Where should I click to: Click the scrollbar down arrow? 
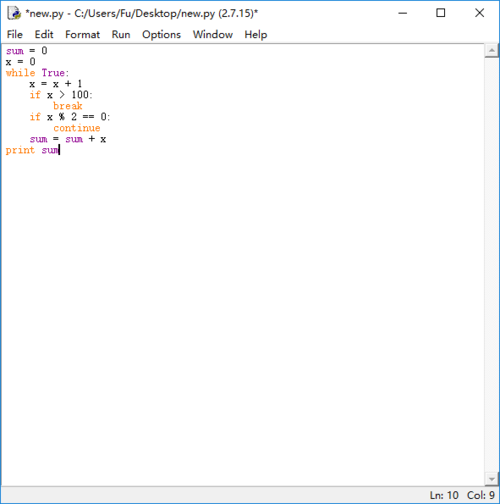(x=491, y=479)
